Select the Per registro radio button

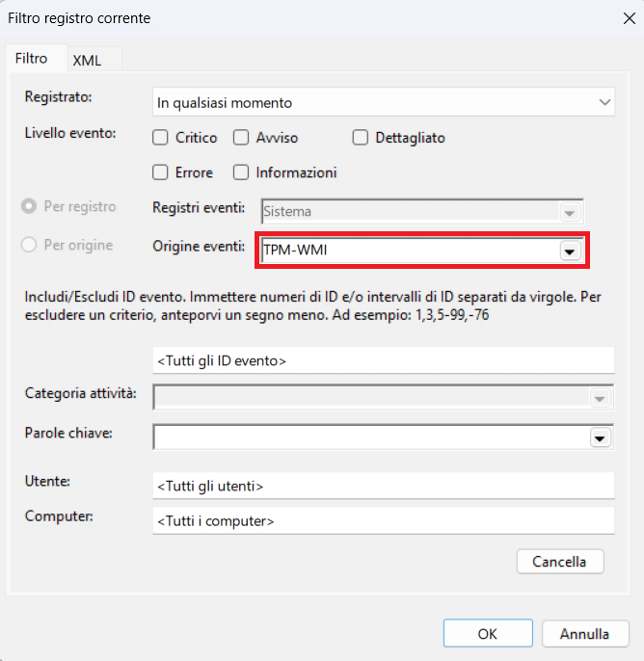tap(30, 206)
